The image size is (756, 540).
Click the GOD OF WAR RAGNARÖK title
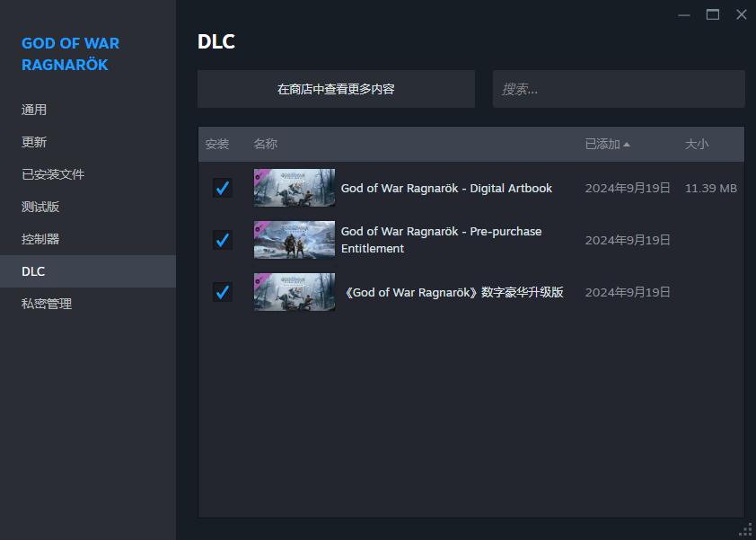coord(70,54)
